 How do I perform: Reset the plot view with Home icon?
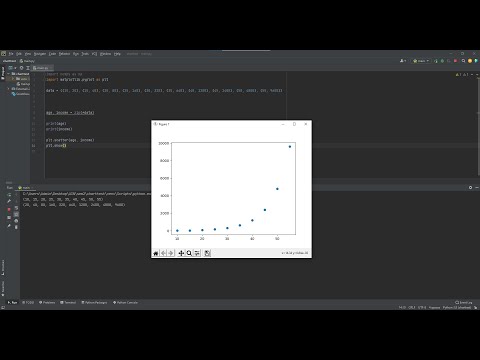[x=156, y=253]
